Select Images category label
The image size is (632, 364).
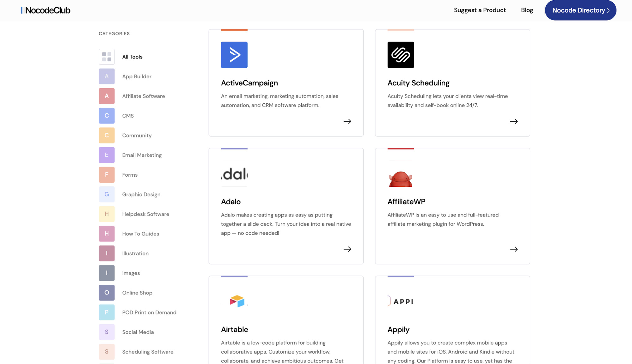pyautogui.click(x=131, y=273)
